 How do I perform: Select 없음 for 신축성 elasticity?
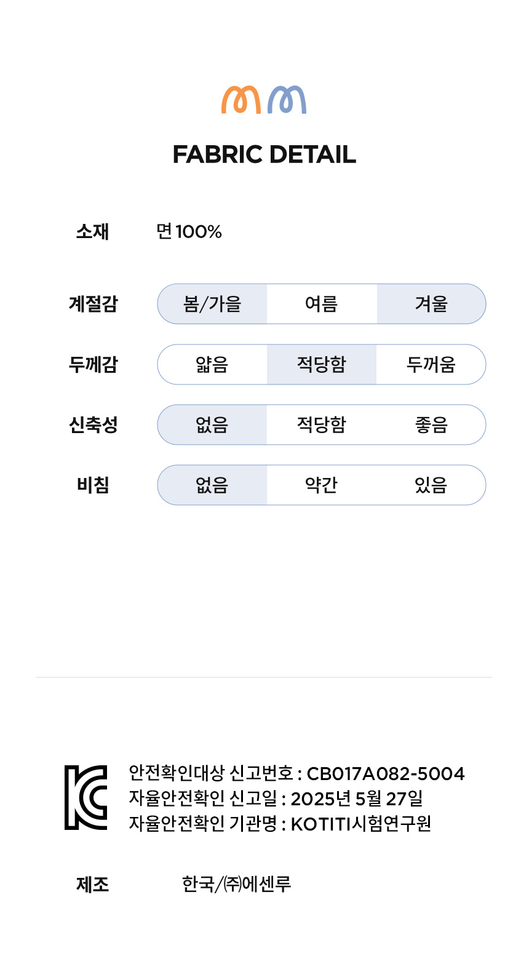coord(212,424)
